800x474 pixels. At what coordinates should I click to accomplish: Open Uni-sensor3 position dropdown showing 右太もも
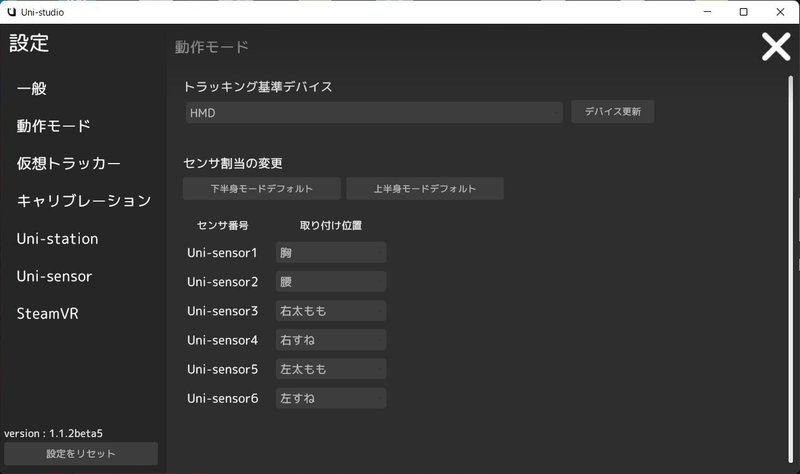[331, 311]
